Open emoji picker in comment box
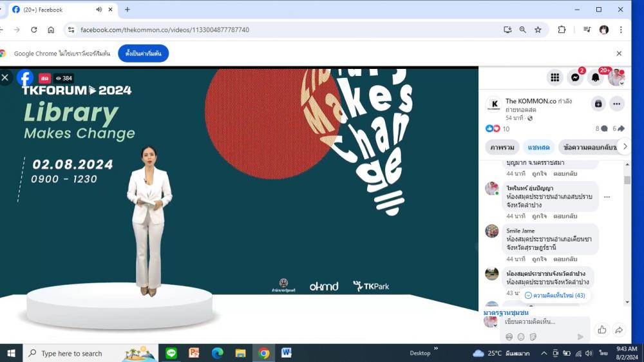 [x=521, y=337]
